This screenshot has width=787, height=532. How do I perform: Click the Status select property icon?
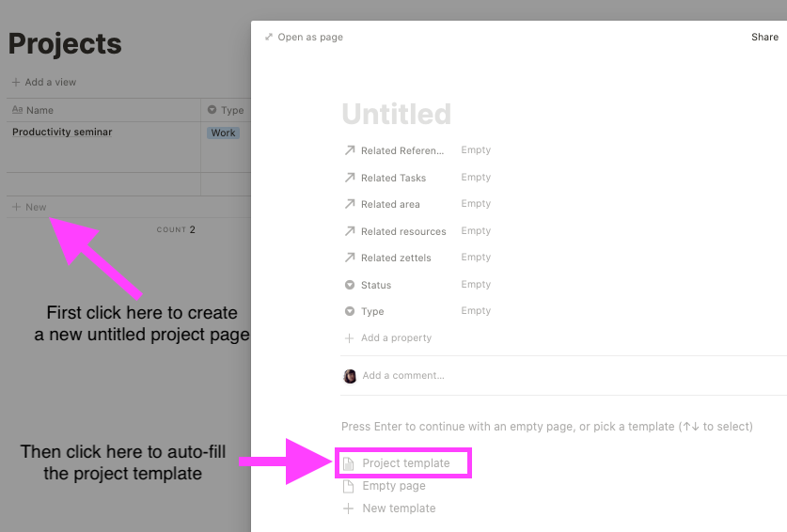350,285
